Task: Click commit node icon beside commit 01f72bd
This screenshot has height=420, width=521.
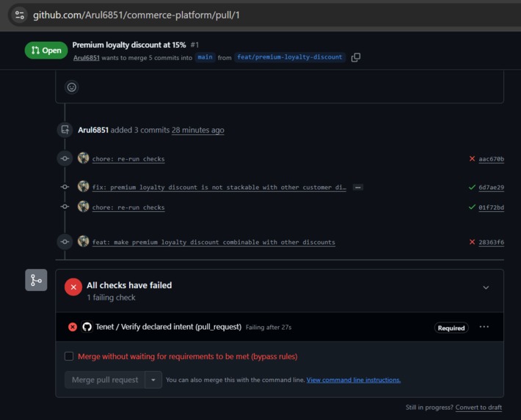Action: coord(65,207)
